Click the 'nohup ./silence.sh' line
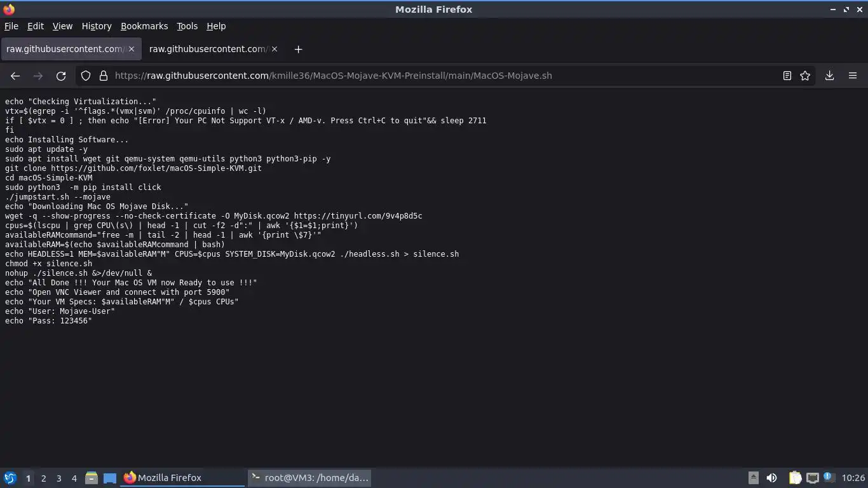The width and height of the screenshot is (868, 488). (x=79, y=273)
